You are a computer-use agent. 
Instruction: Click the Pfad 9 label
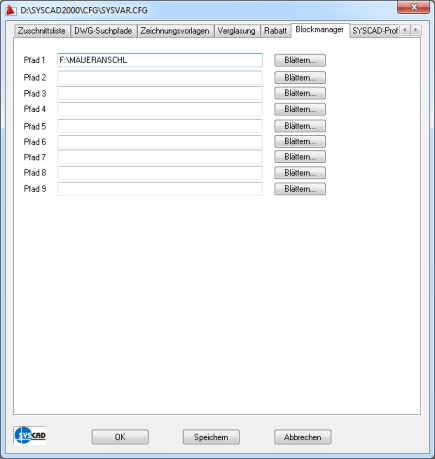pyautogui.click(x=35, y=189)
